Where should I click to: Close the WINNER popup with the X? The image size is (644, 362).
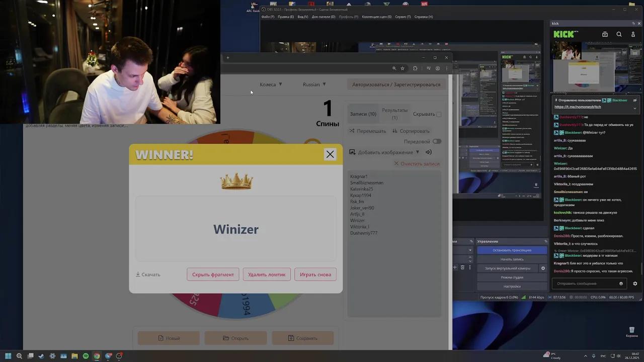330,154
